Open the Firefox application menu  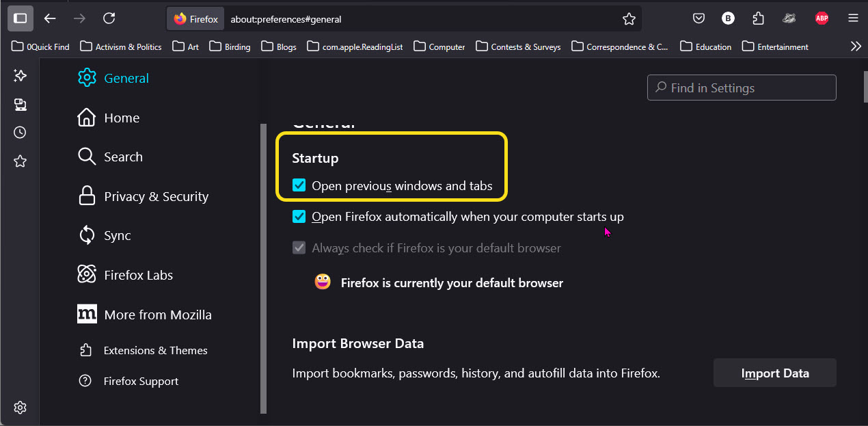[x=853, y=18]
